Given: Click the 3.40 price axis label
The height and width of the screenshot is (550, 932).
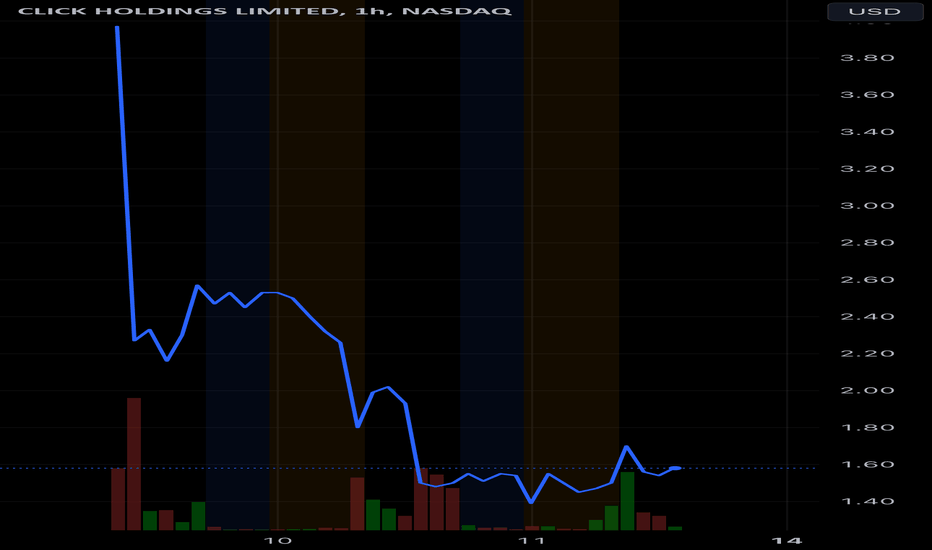Looking at the screenshot, I should tap(867, 131).
